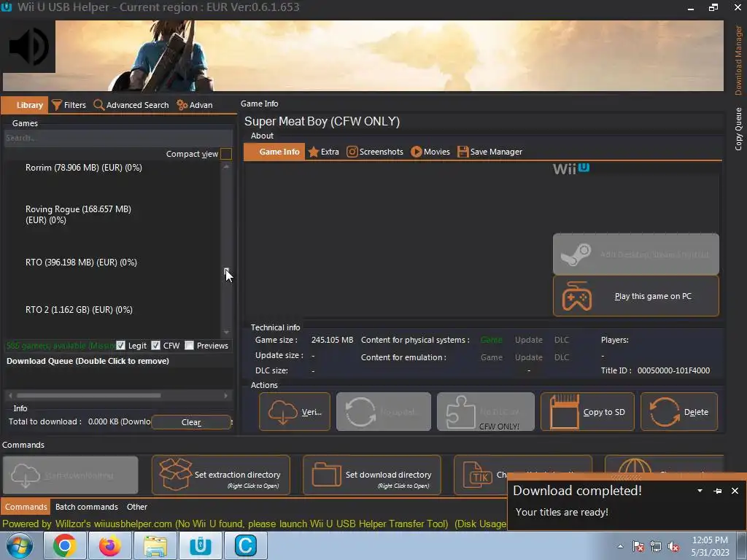The width and height of the screenshot is (747, 560).
Task: Launch Chrome from the taskbar
Action: click(64, 545)
